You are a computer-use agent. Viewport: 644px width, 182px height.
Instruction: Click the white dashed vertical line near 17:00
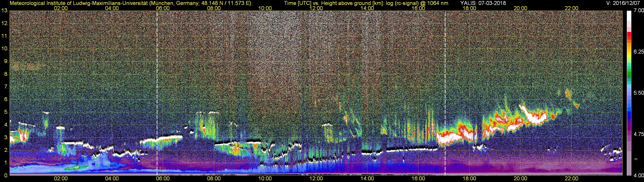[445, 93]
